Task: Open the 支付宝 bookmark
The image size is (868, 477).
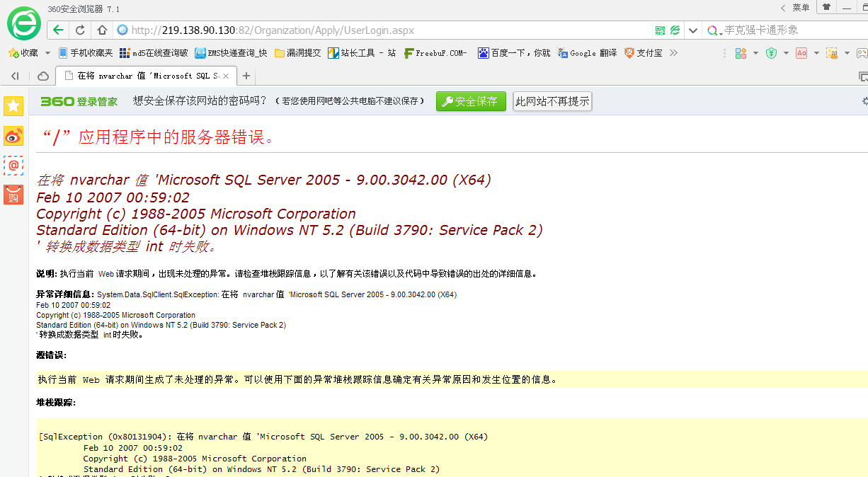Action: tap(644, 53)
